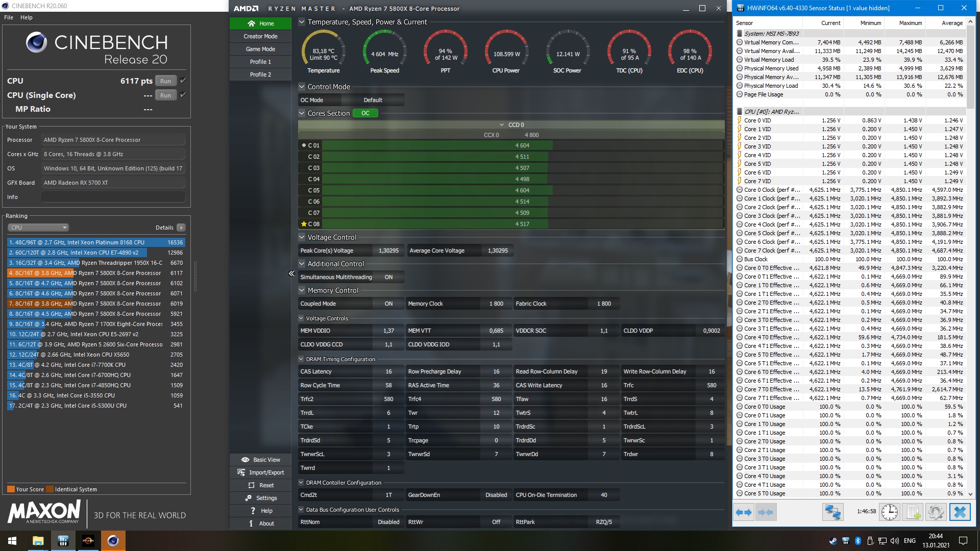Reset sensor timer with clock icon

pyautogui.click(x=890, y=512)
